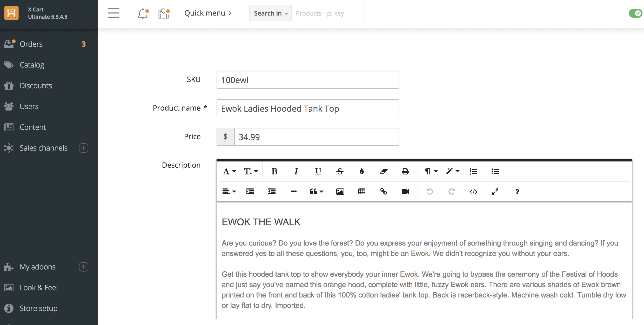The width and height of the screenshot is (644, 325).
Task: Go to Orders in sidebar
Action: 31,44
